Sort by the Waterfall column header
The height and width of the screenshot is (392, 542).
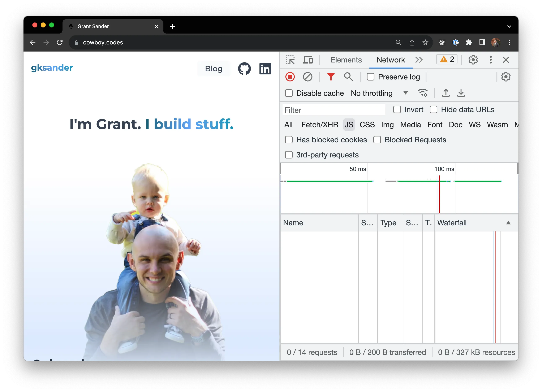tap(476, 223)
